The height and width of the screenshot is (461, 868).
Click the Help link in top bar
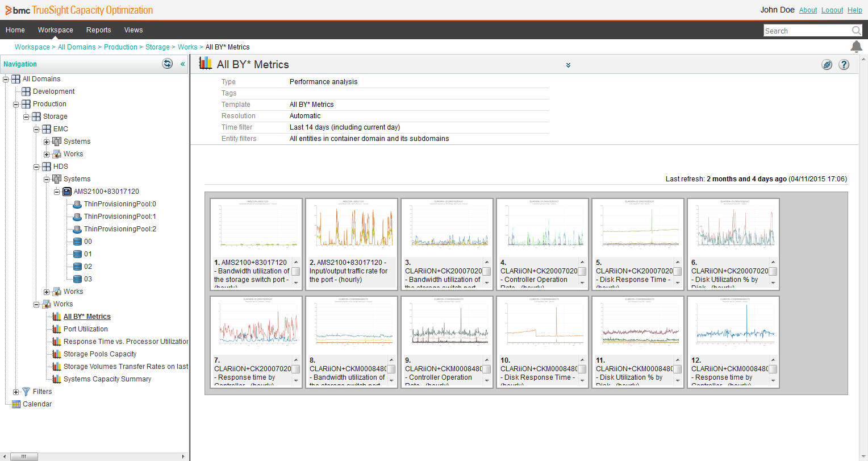pyautogui.click(x=855, y=10)
